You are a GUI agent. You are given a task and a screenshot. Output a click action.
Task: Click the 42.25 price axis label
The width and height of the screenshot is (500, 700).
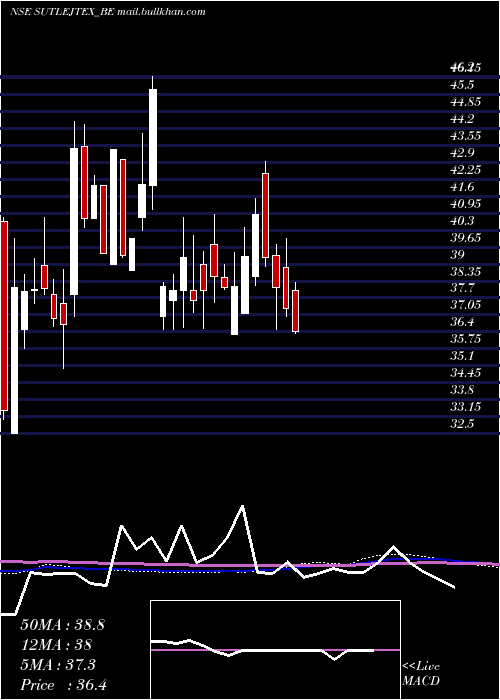coord(466,170)
